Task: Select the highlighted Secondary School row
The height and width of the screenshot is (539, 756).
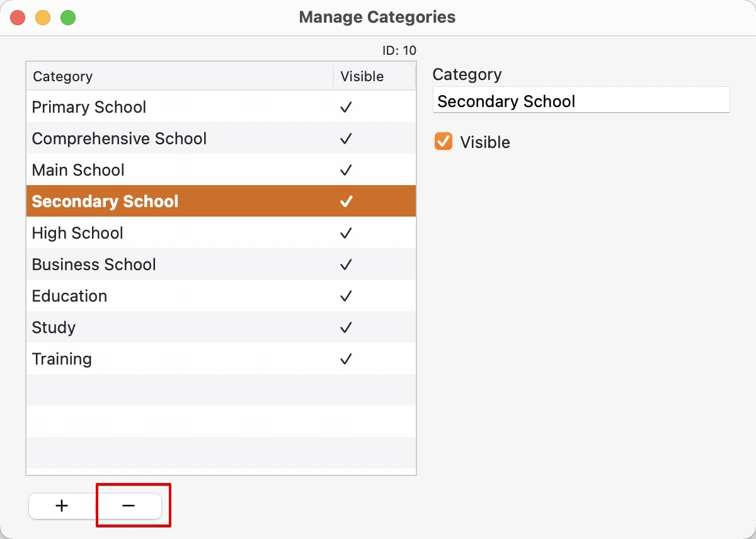Action: click(221, 201)
